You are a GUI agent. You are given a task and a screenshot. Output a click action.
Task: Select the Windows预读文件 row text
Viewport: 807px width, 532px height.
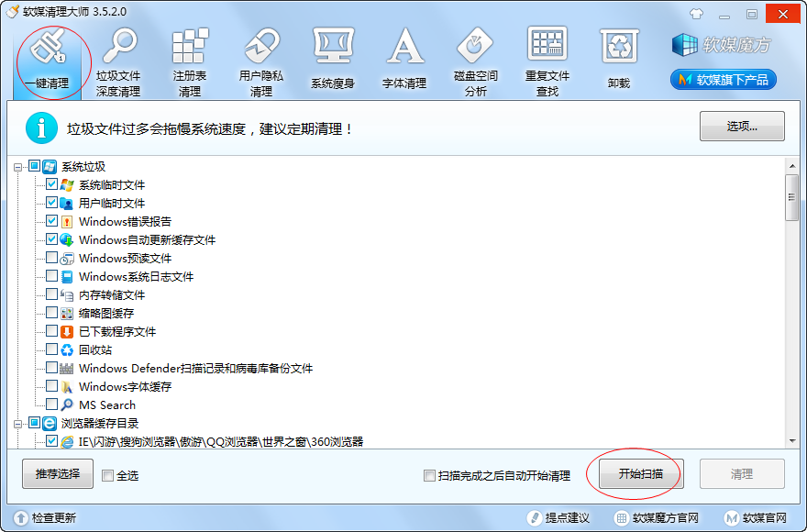click(x=125, y=259)
